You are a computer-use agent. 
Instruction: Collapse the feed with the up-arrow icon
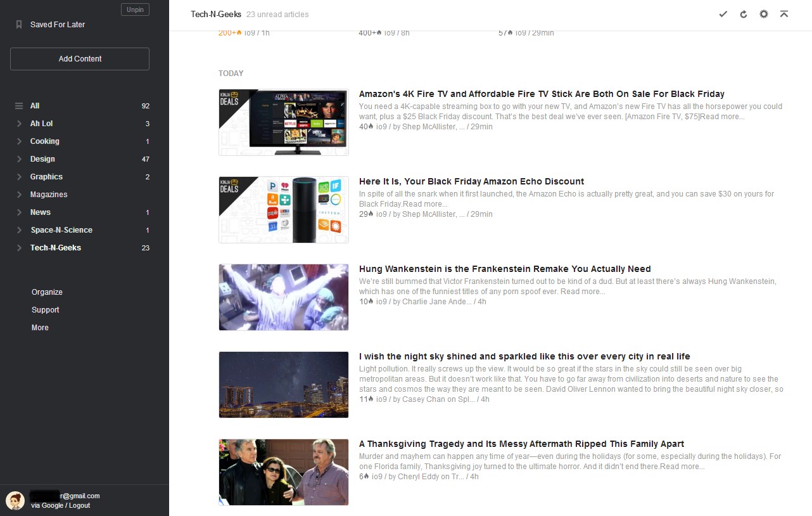783,13
